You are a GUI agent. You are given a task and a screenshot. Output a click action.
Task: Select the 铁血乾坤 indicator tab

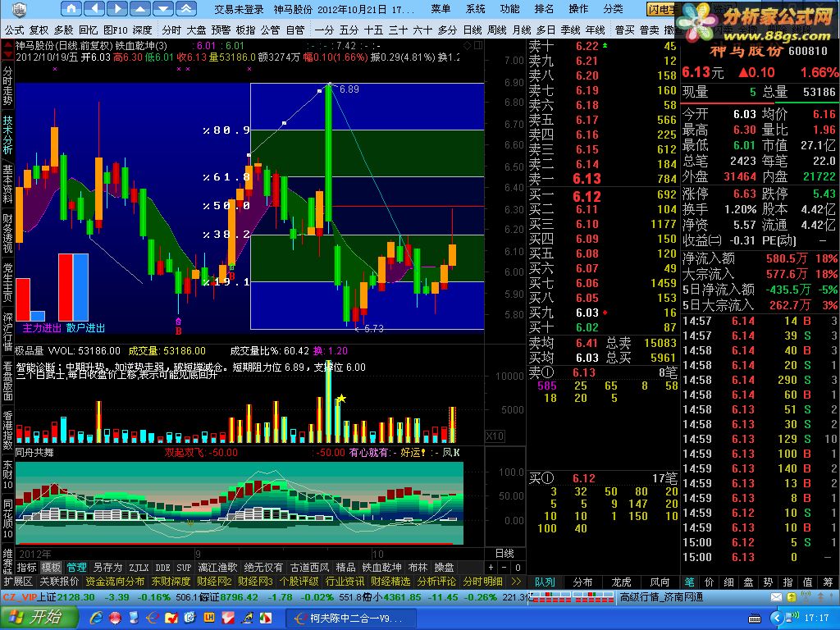382,568
